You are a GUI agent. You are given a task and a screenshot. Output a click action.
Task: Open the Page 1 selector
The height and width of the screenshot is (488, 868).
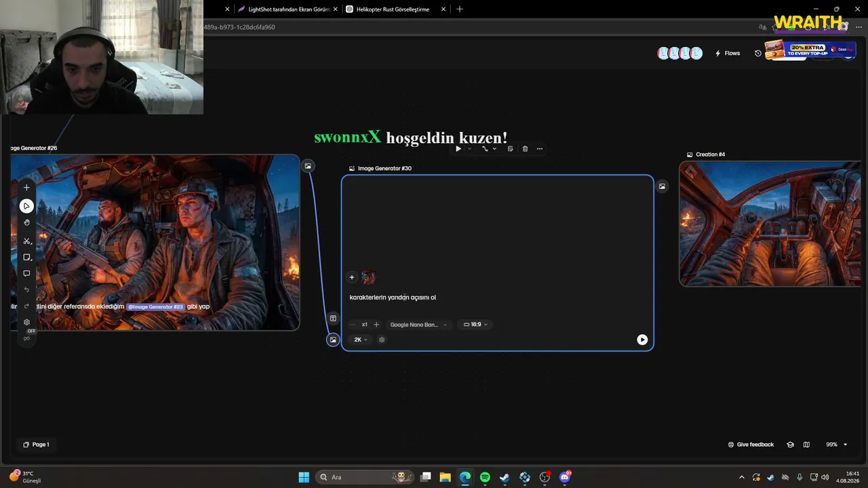pos(36,445)
